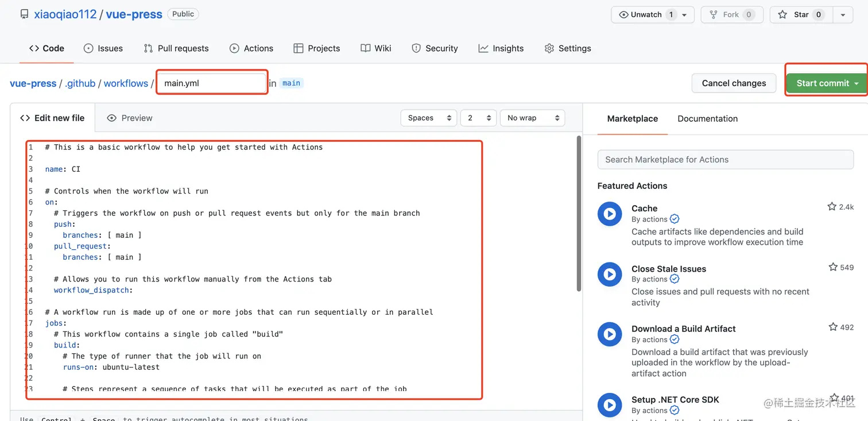The width and height of the screenshot is (868, 421).
Task: Open the Actions tab
Action: [251, 48]
